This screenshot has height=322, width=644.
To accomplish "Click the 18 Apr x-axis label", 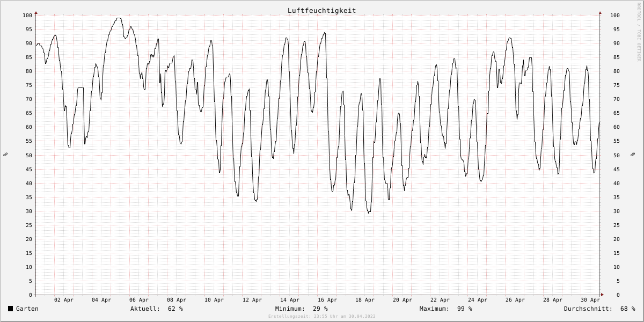I will (x=364, y=300).
